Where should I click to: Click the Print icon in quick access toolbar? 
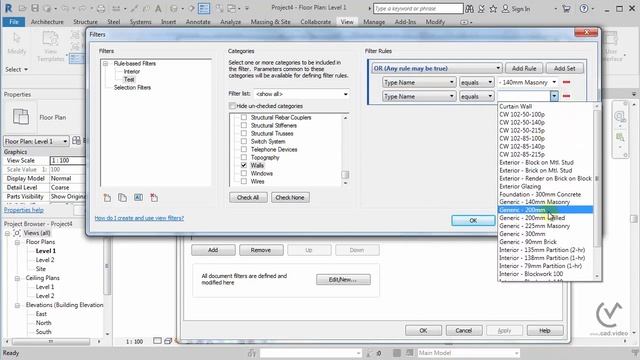pos(101,8)
